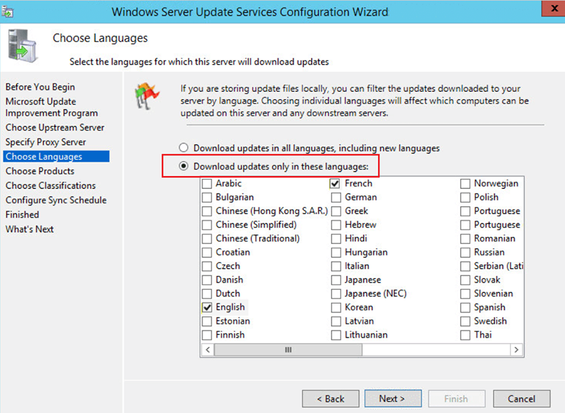The width and height of the screenshot is (565, 413).
Task: Enable the Hungarian checkbox
Action: tap(336, 252)
